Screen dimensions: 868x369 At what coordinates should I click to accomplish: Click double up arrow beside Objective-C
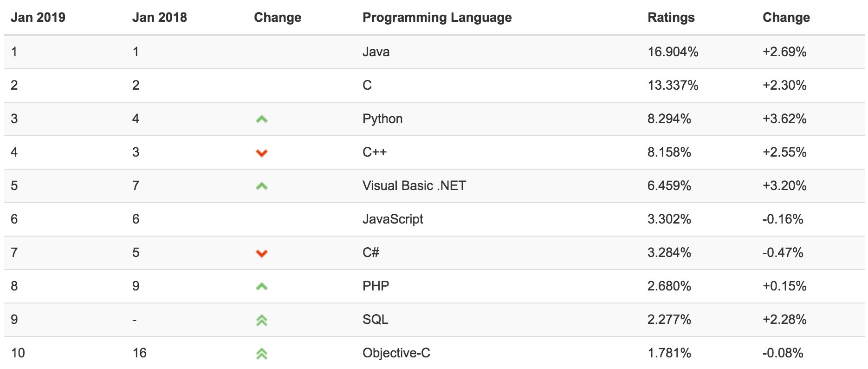[x=262, y=354]
